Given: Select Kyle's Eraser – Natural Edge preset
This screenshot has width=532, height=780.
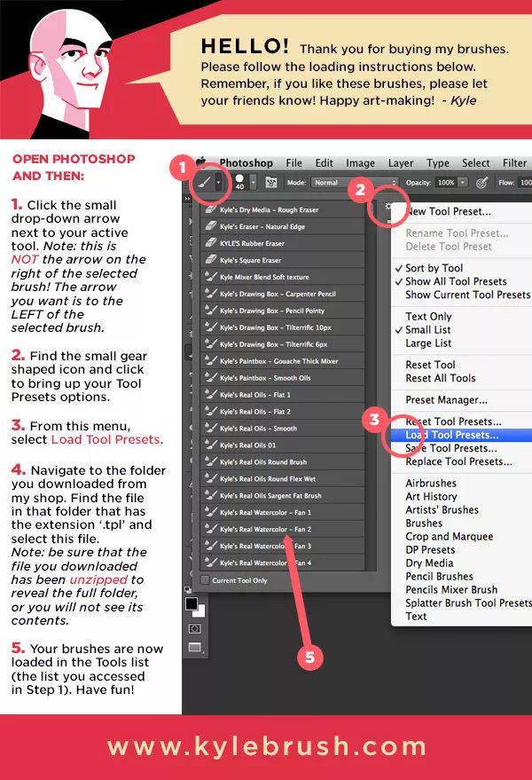Looking at the screenshot, I should point(283,226).
